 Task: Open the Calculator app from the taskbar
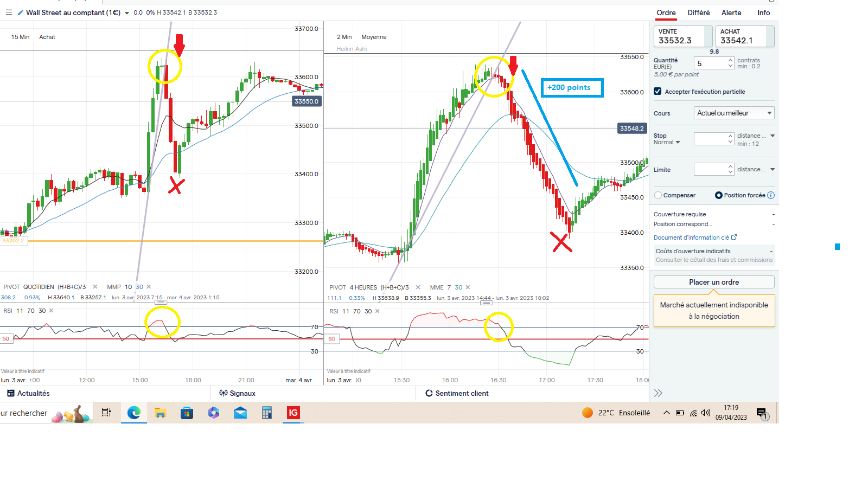pyautogui.click(x=266, y=413)
